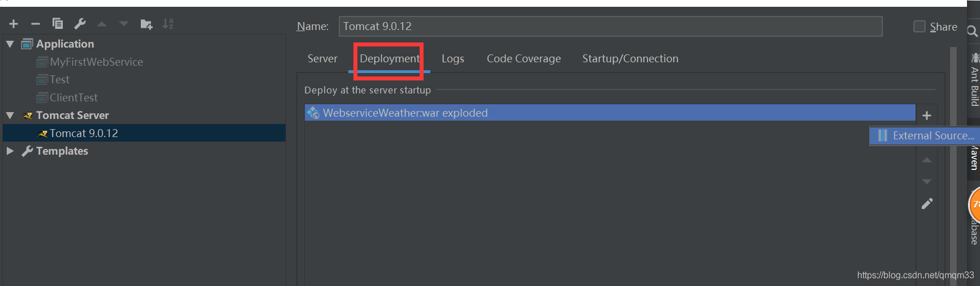Click the wrench icon beside Templates
This screenshot has height=286, width=980.
27,151
